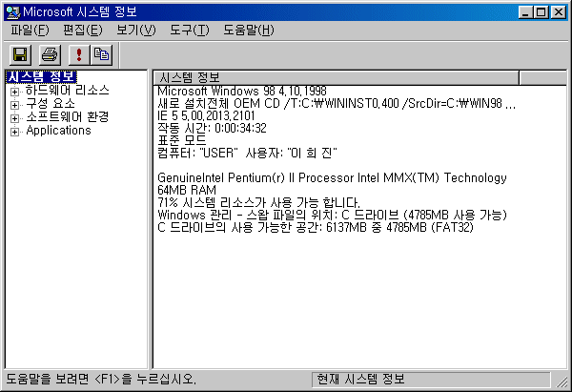The image size is (572, 392).
Task: Expand the 구성 요소 tree node
Action: [x=14, y=105]
